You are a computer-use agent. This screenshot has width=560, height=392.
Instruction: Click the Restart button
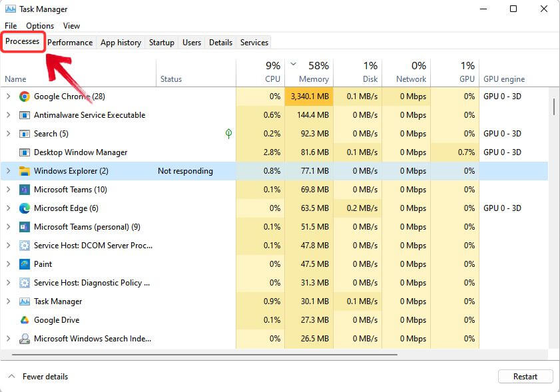click(525, 376)
